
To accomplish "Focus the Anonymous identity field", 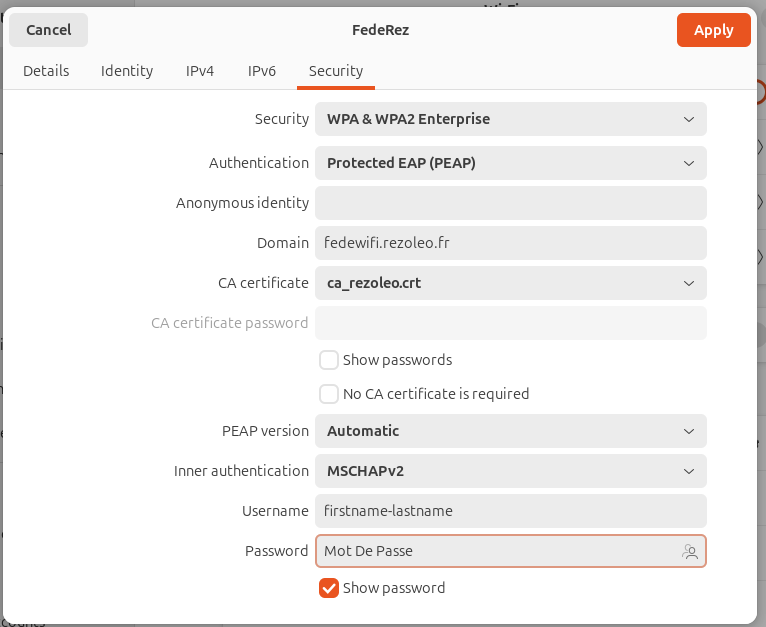I will tap(510, 203).
